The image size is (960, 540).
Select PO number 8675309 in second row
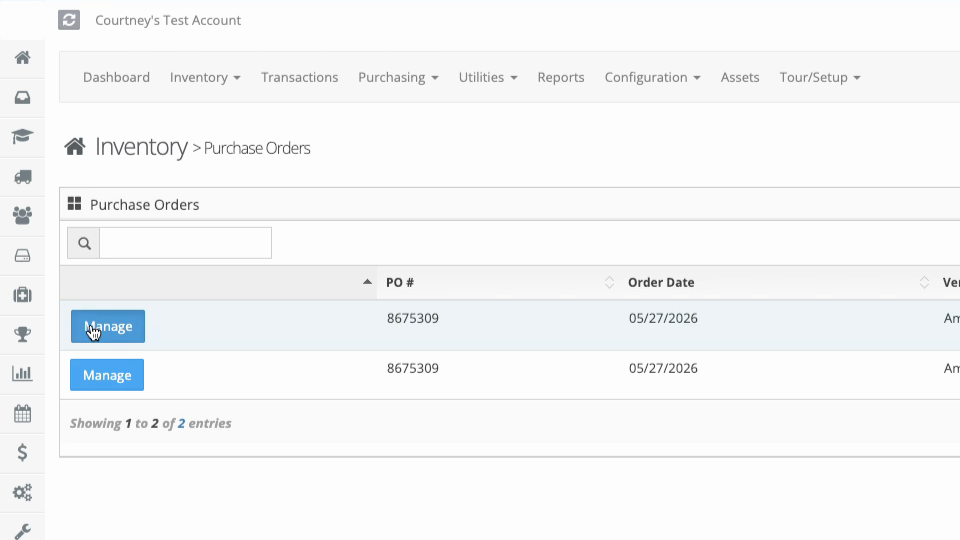413,368
